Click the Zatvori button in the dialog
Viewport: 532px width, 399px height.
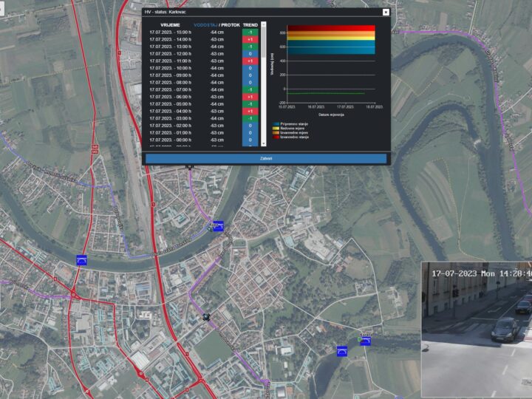[266, 158]
